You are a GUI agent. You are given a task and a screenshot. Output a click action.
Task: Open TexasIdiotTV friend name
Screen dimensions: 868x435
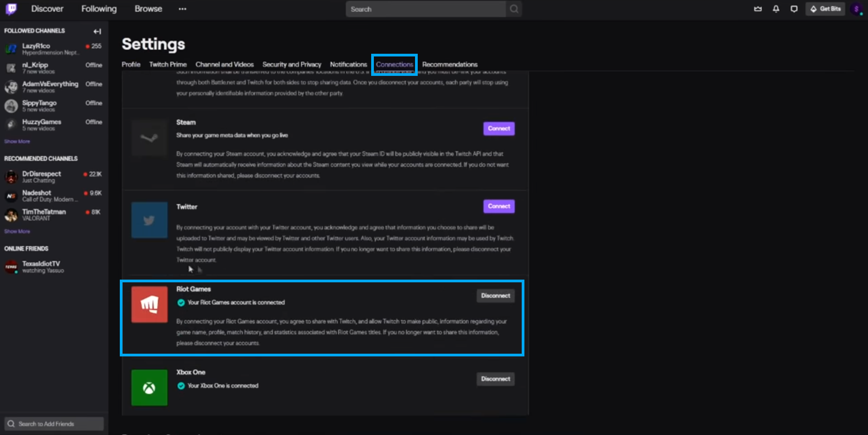[x=41, y=264]
